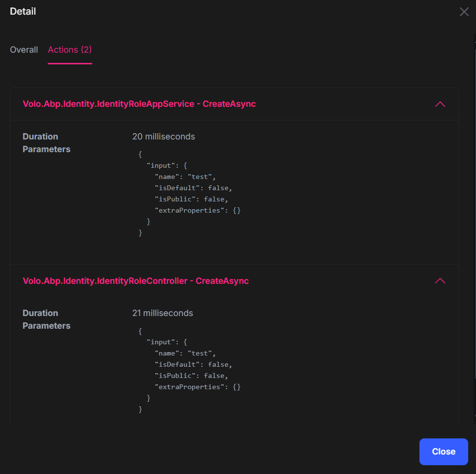This screenshot has height=474, width=476.
Task: Click the "input" key in IdentityRoleController JSON
Action: pos(160,342)
